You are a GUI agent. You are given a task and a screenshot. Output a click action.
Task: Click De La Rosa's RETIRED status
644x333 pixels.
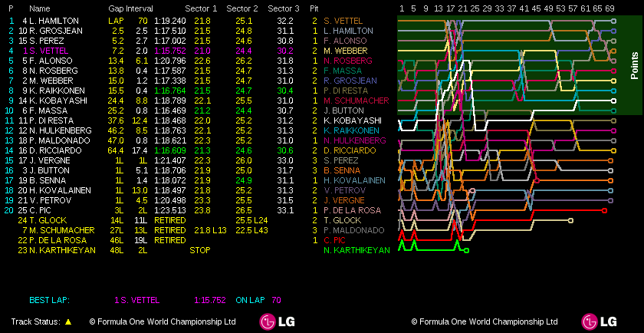click(170, 240)
